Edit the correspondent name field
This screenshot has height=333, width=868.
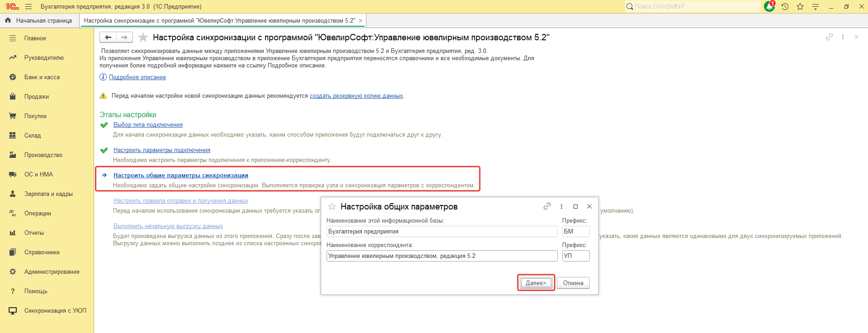[x=442, y=256]
